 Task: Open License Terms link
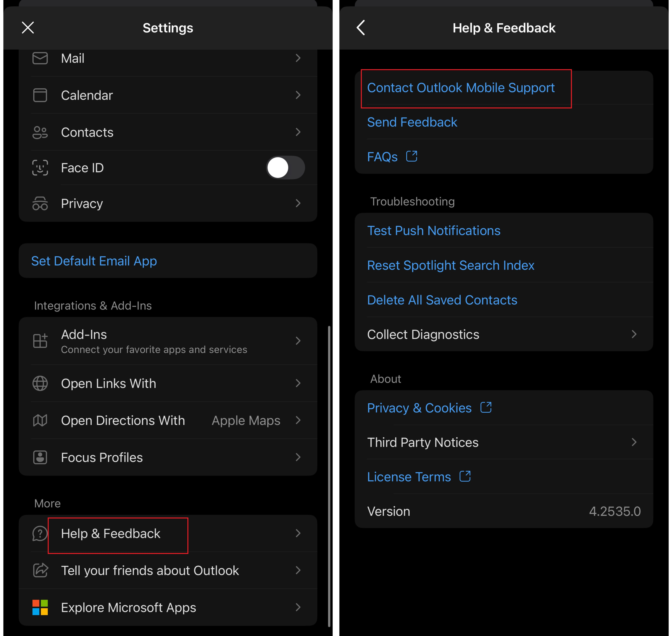[x=504, y=477]
